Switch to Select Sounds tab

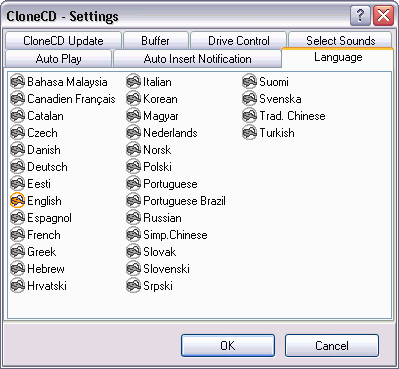pyautogui.click(x=340, y=41)
